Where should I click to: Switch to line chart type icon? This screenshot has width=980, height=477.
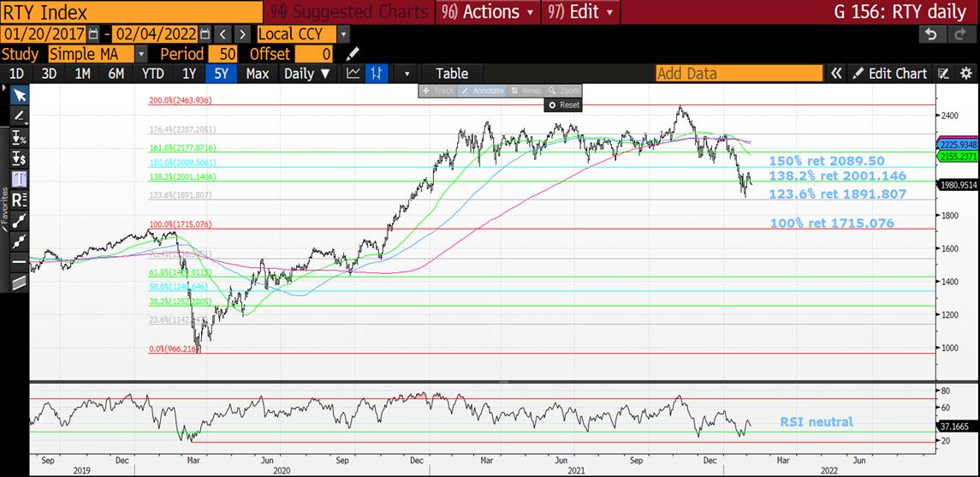click(353, 74)
